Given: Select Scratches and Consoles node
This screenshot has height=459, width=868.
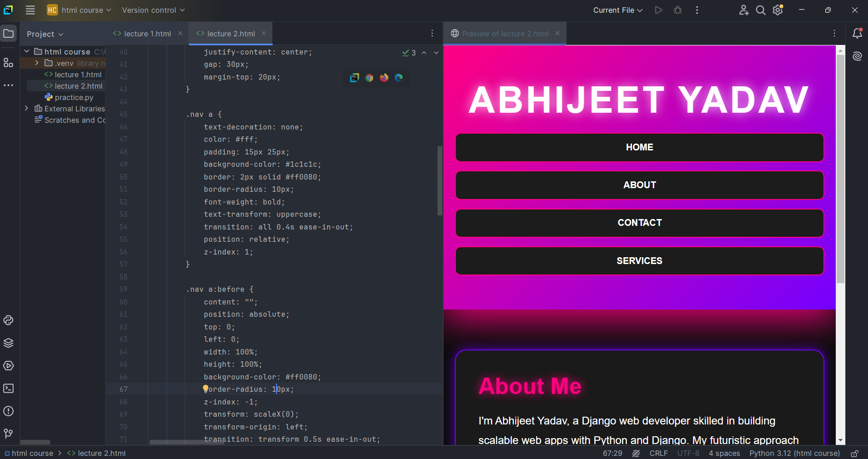Looking at the screenshot, I should pyautogui.click(x=70, y=120).
